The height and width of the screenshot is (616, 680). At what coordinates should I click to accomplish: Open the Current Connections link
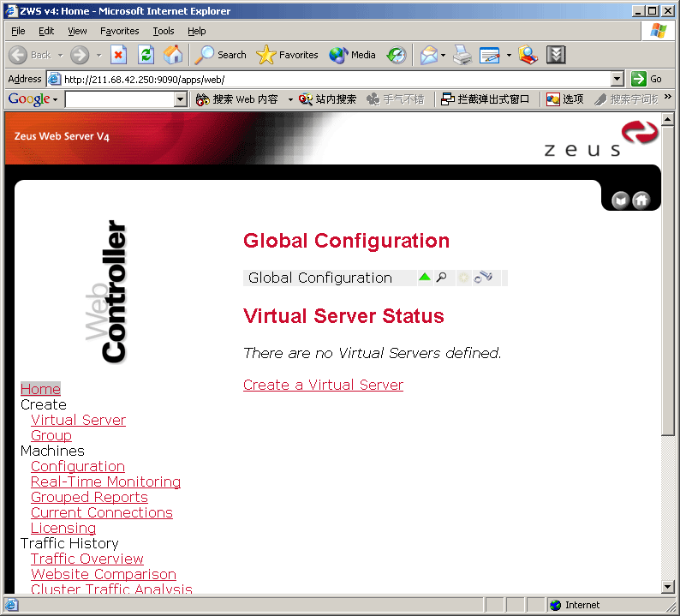pos(101,512)
